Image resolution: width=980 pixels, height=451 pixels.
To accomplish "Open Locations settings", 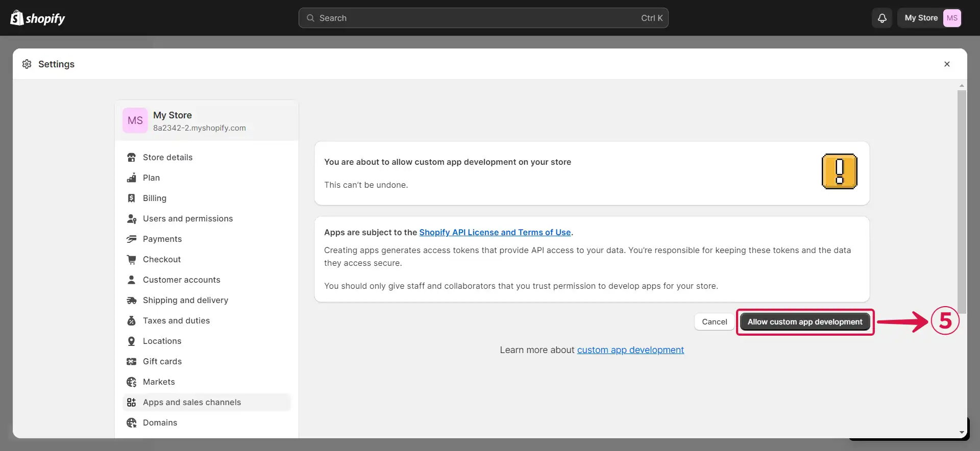I will tap(207, 341).
